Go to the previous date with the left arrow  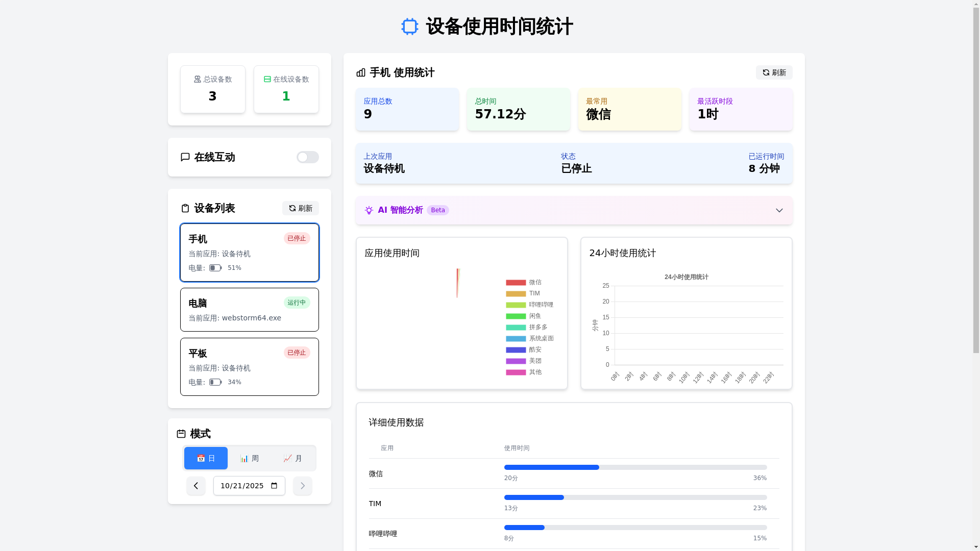(196, 486)
